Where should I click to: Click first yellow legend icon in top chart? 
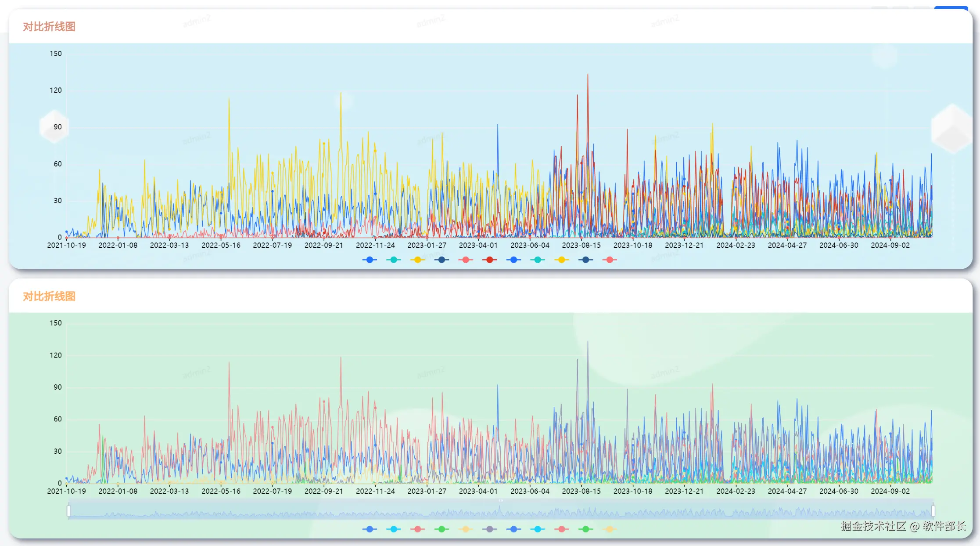pos(417,260)
